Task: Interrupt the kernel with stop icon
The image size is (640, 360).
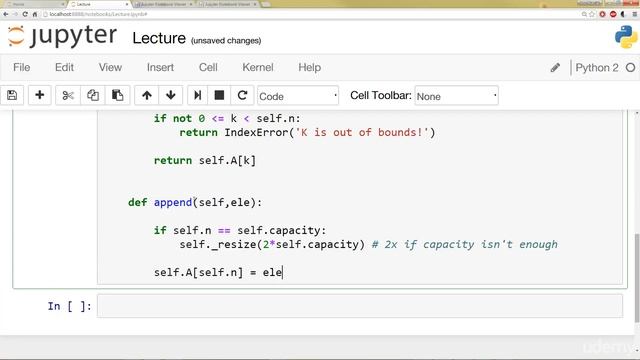Action: click(219, 96)
